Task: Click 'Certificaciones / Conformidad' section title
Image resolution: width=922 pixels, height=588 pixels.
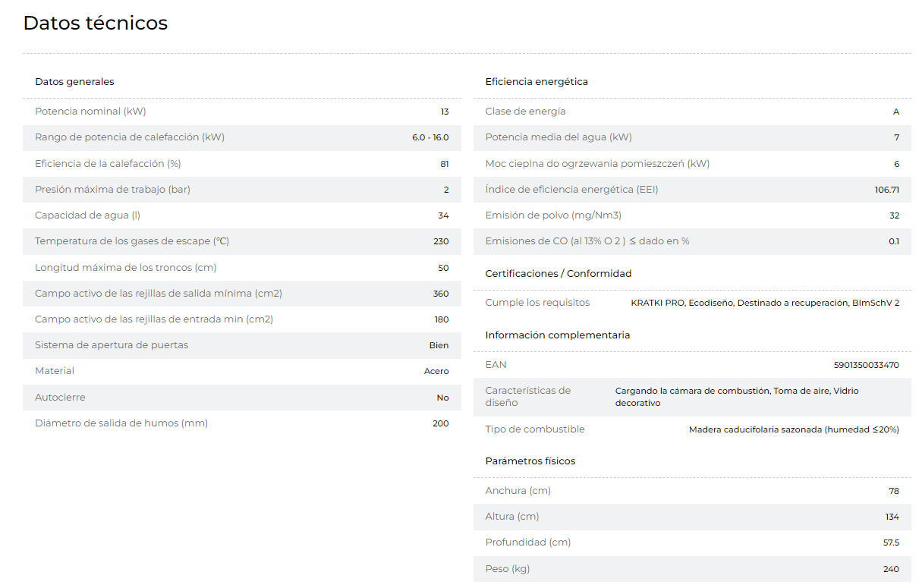Action: (x=559, y=273)
